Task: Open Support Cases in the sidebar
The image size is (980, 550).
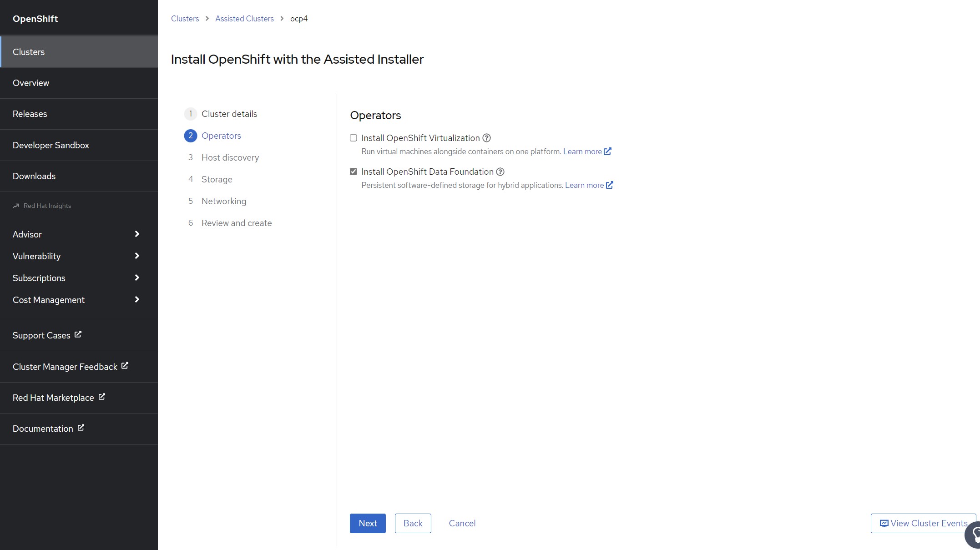Action: click(79, 335)
